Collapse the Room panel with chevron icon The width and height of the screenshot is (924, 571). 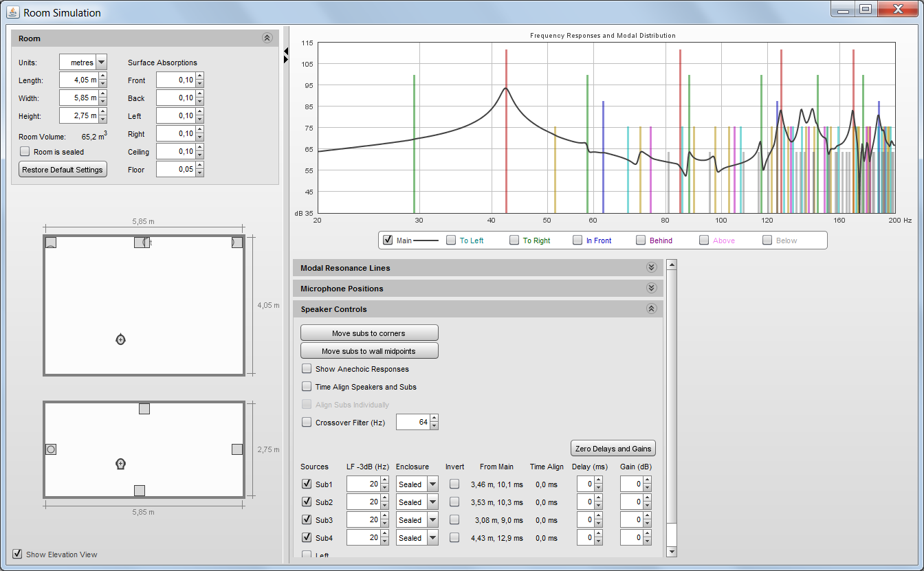pos(267,38)
